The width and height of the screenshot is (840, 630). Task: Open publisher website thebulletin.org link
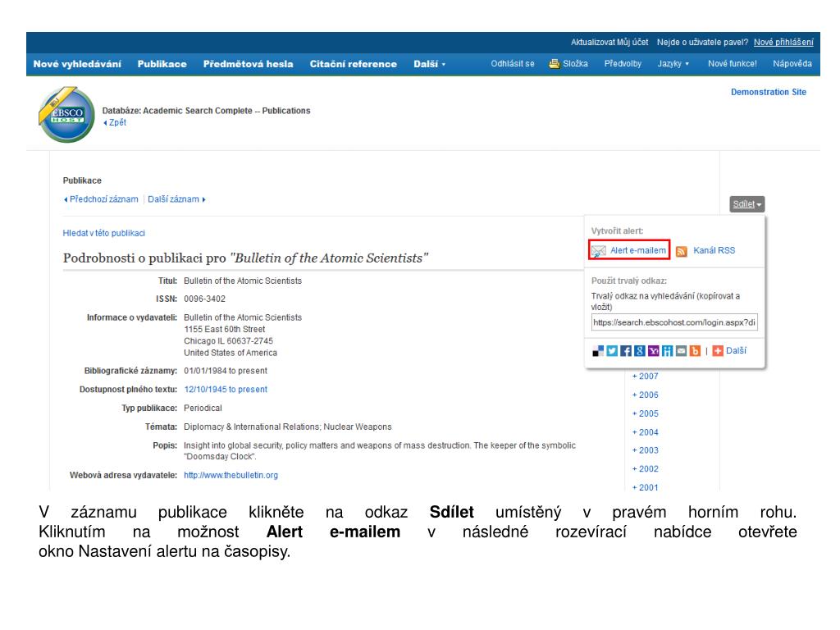pos(231,475)
